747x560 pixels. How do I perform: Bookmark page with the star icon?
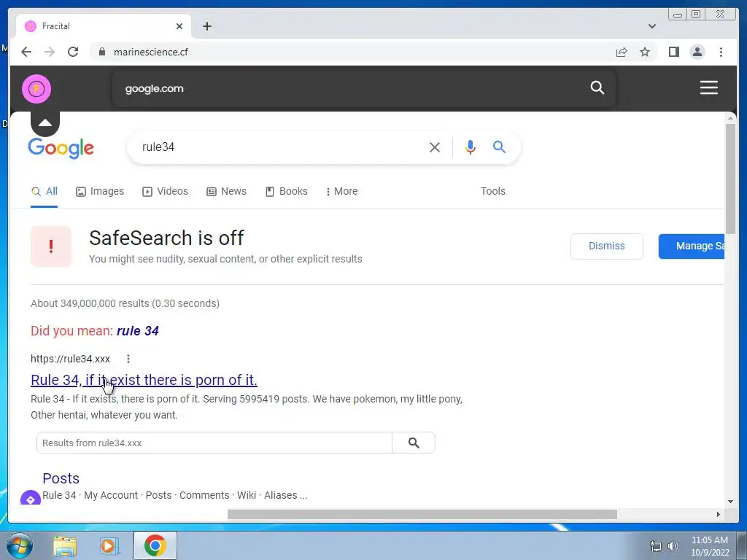645,52
